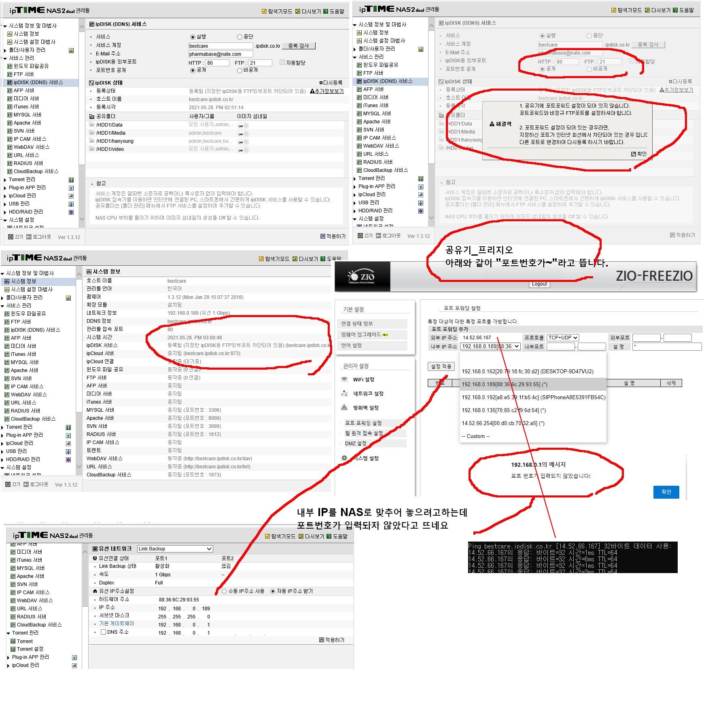Screen dimensions: 704x728
Task: Select 실행 service radio in top-left window
Action: coord(193,37)
